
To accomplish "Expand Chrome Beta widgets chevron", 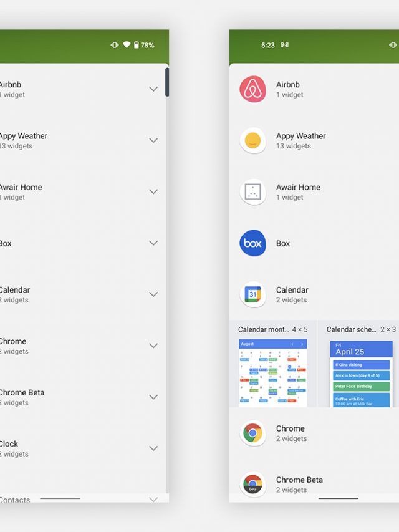I will tap(153, 397).
